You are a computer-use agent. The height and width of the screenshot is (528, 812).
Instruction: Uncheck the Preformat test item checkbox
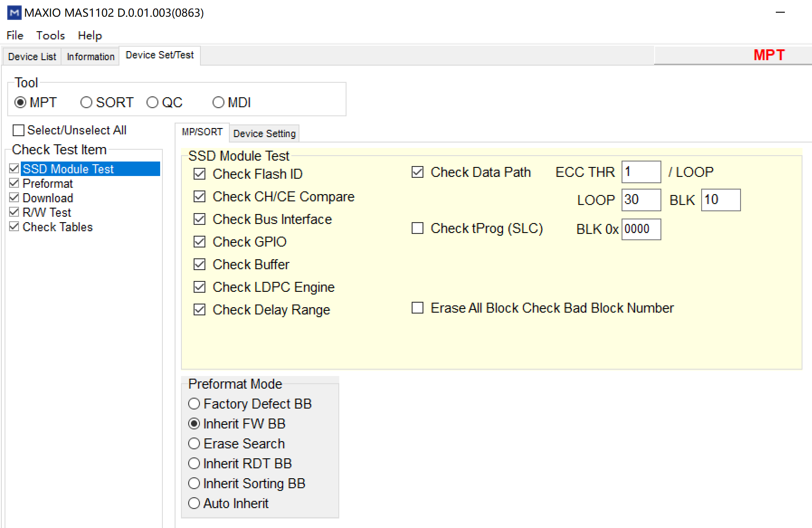pyautogui.click(x=14, y=183)
